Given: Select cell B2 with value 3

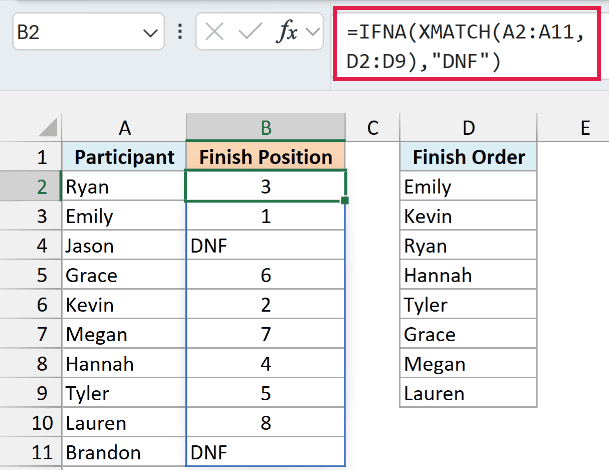Looking at the screenshot, I should click(x=266, y=186).
